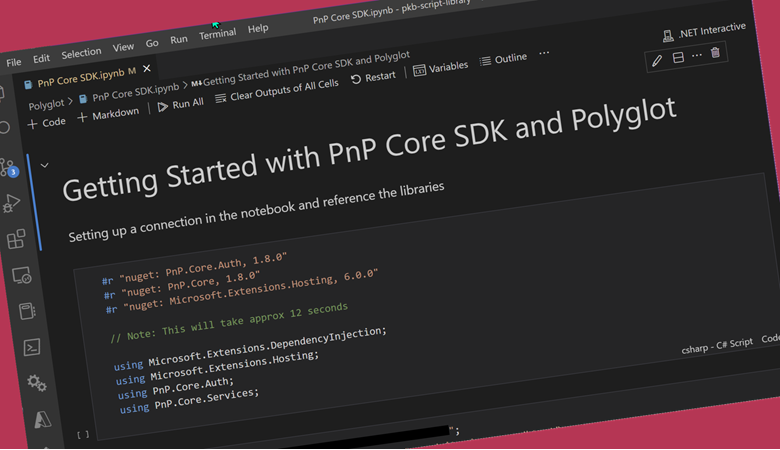Image resolution: width=780 pixels, height=450 pixels.
Task: Open the Variables panel button
Action: (441, 68)
